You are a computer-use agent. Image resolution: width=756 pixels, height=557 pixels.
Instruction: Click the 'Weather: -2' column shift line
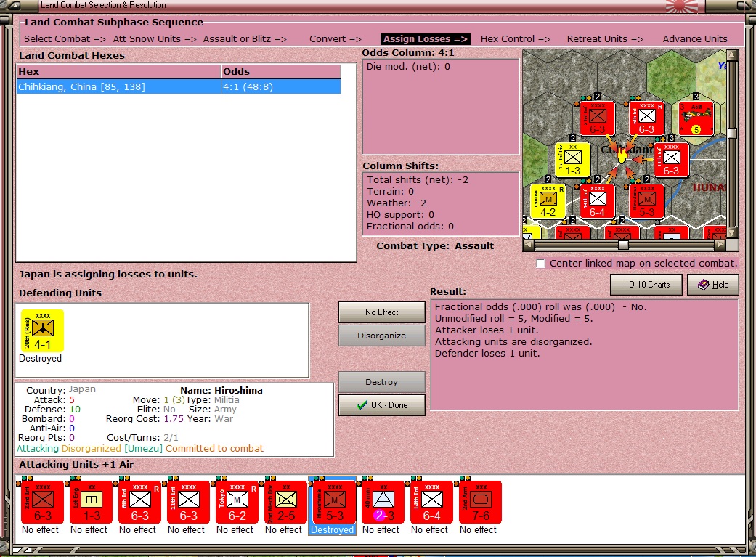click(x=397, y=203)
